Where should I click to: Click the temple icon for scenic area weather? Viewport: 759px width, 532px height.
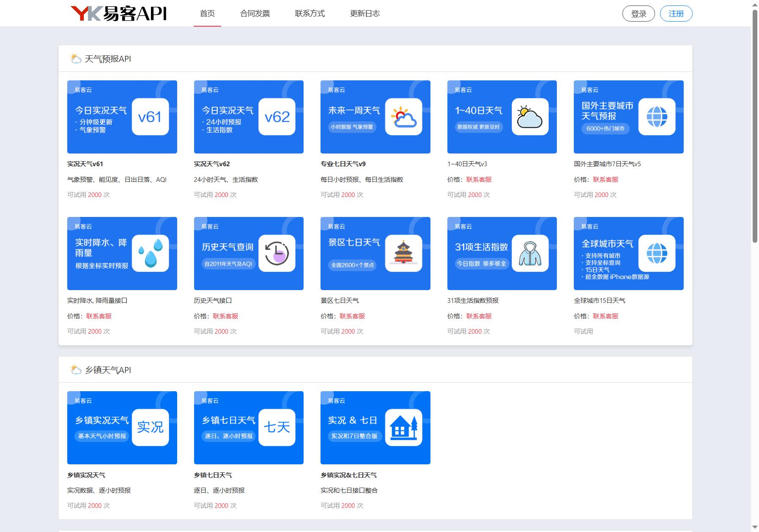[403, 253]
